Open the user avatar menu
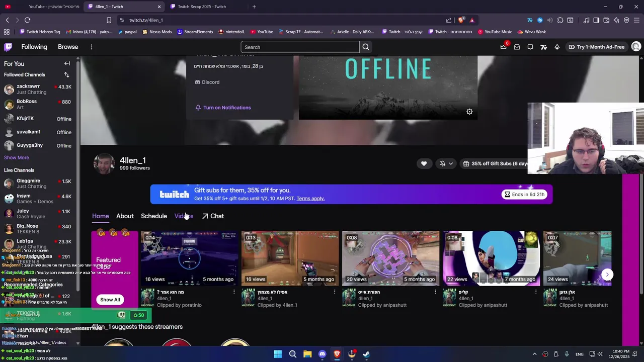The height and width of the screenshot is (362, 644). pyautogui.click(x=636, y=47)
